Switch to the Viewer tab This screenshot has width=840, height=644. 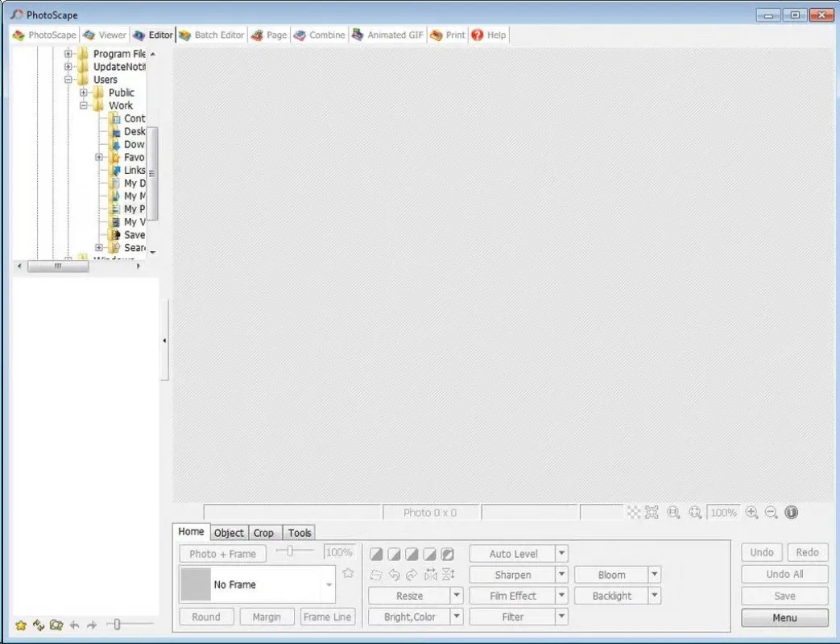pyautogui.click(x=105, y=35)
